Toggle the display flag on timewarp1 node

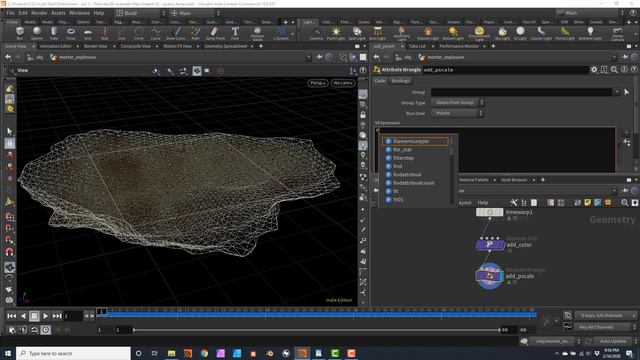coord(500,212)
